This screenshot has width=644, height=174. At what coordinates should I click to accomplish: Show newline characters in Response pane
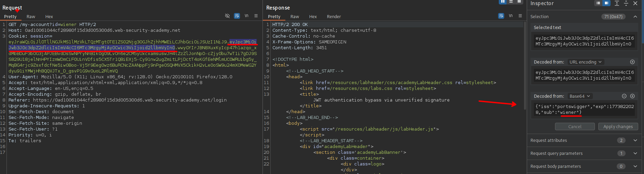tap(511, 16)
